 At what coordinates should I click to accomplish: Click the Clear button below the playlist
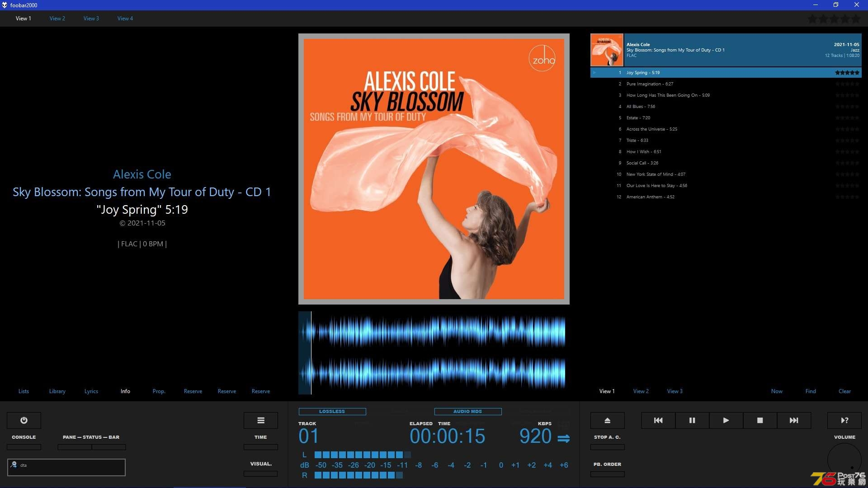(x=844, y=391)
